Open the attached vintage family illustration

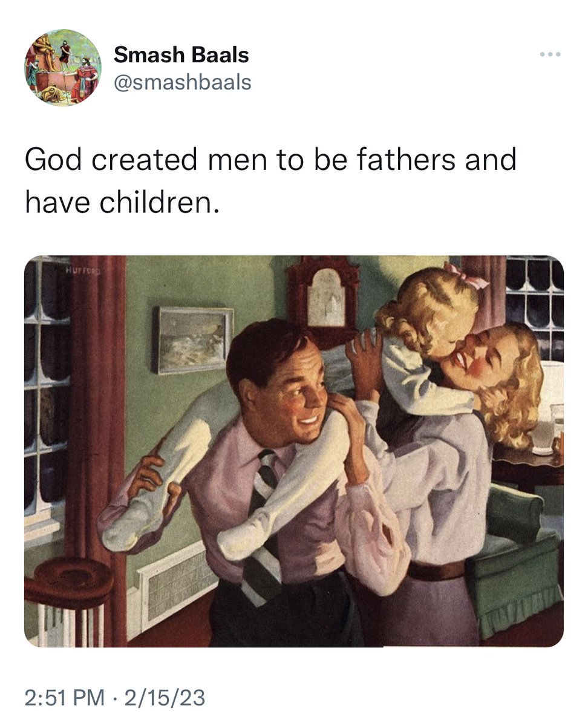click(x=294, y=451)
